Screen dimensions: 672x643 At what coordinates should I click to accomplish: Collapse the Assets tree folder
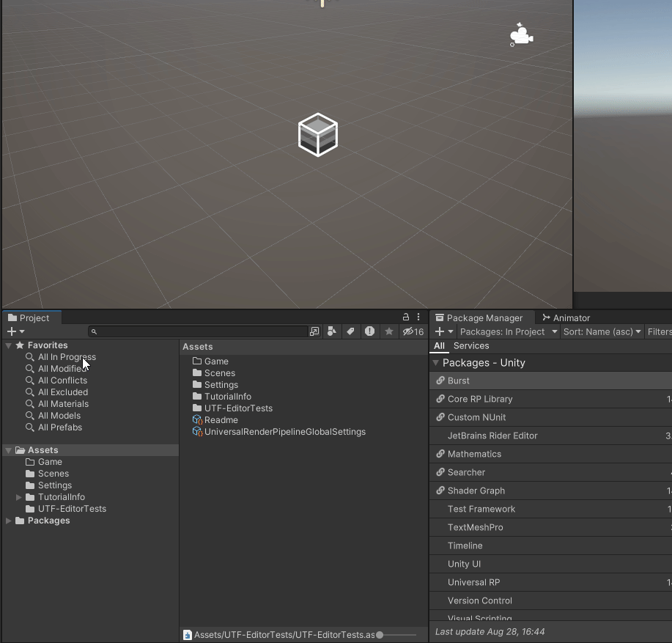click(9, 450)
